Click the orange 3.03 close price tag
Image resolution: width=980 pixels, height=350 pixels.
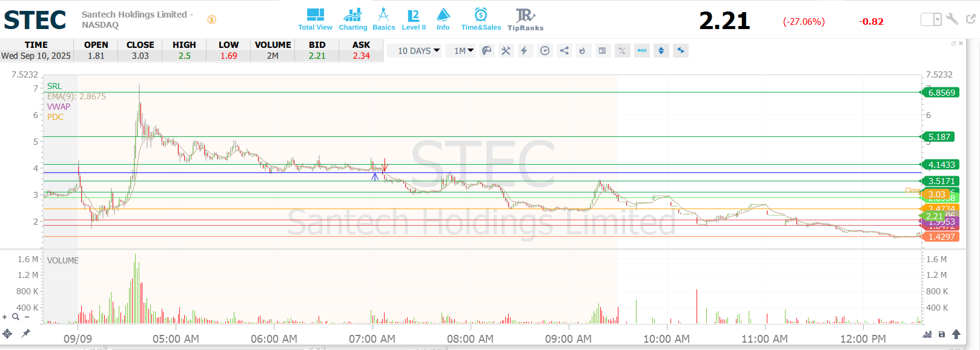click(x=935, y=194)
